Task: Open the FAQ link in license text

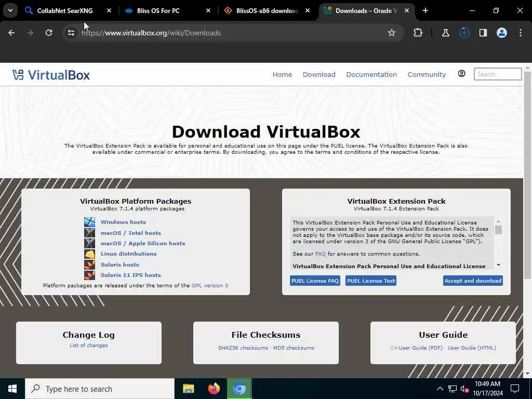Action: 320,254
